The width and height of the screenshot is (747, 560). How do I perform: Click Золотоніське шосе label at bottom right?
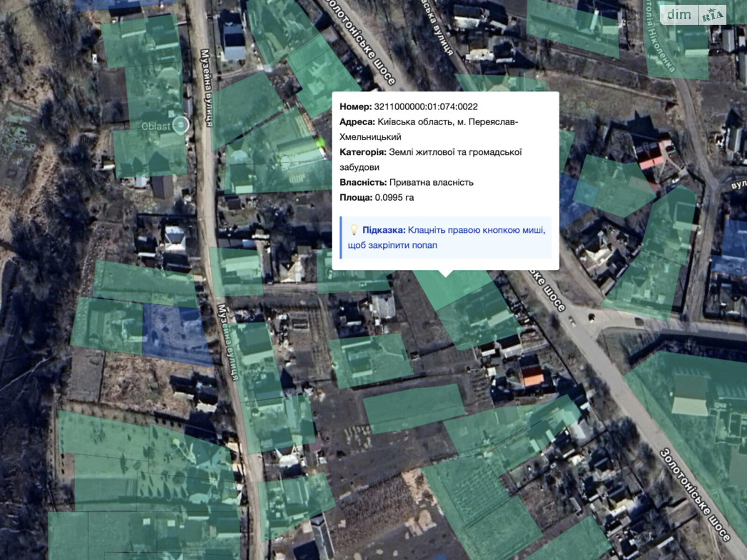pos(694,495)
